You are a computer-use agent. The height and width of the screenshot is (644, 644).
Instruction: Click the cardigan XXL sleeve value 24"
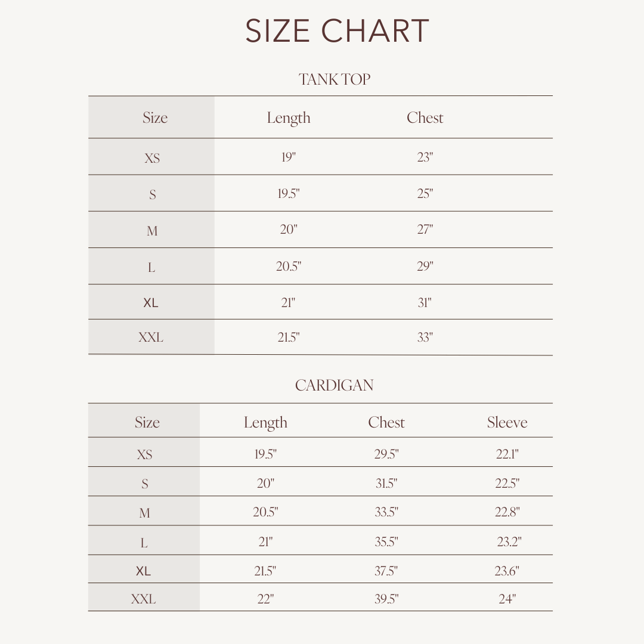(x=507, y=599)
